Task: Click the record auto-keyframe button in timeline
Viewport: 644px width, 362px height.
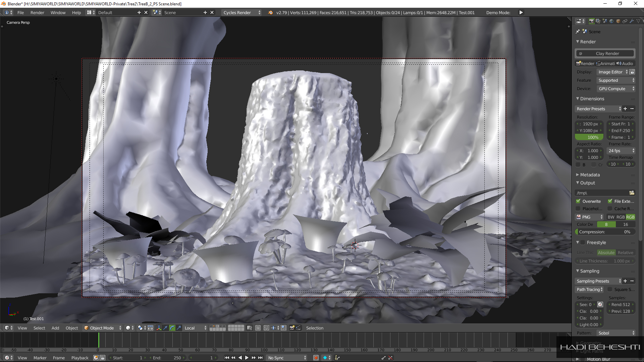Action: [x=316, y=358]
